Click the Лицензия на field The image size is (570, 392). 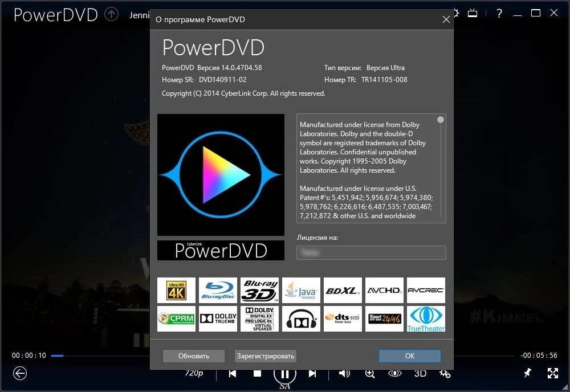click(371, 252)
